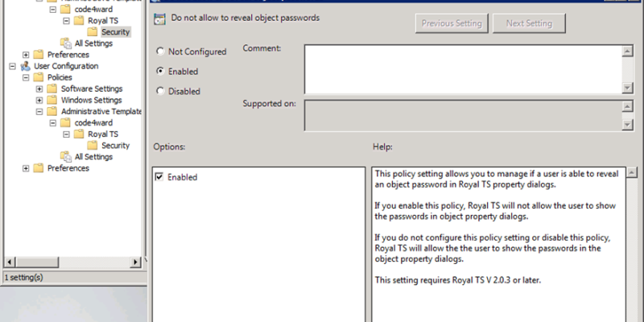Collapse Administrative Templates under User Configuration
This screenshot has height=322, width=644.
[x=39, y=111]
